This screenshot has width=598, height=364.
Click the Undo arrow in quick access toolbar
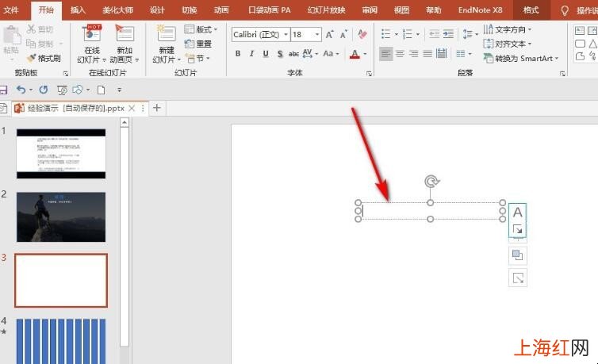click(x=21, y=90)
